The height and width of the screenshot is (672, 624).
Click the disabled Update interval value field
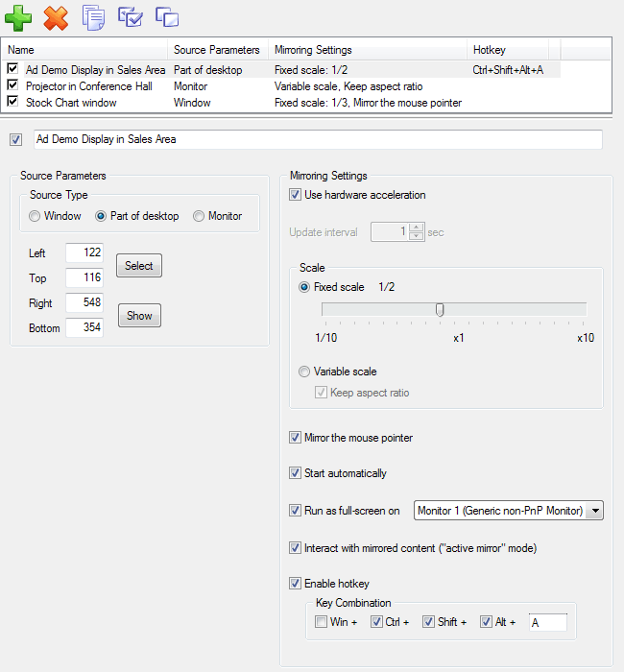point(390,232)
